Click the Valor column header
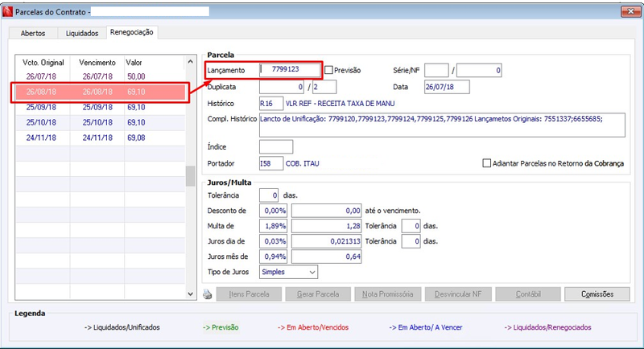644x349 pixels. (134, 63)
